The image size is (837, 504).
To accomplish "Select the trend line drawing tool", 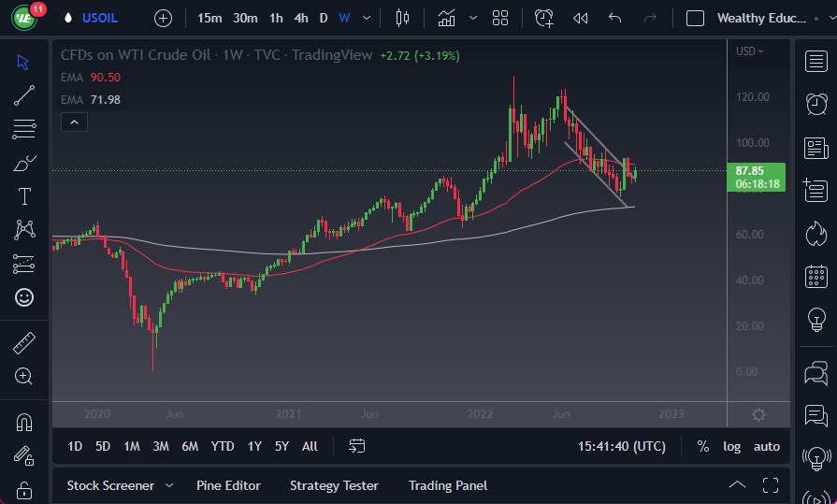I will point(24,94).
